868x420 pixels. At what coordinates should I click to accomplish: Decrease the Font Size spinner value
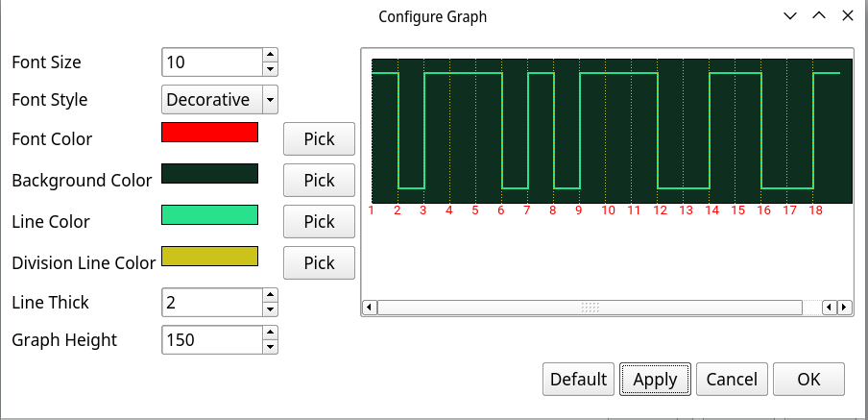pos(270,69)
